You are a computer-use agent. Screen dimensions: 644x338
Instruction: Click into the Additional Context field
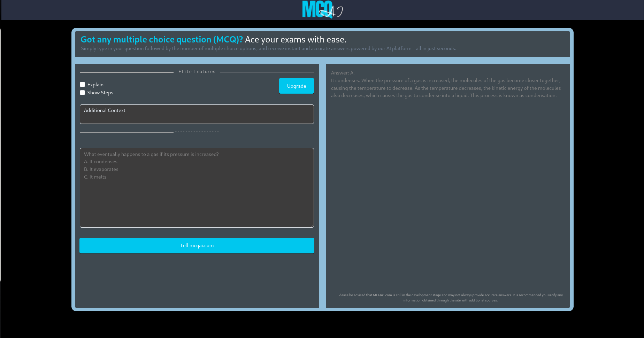(197, 114)
